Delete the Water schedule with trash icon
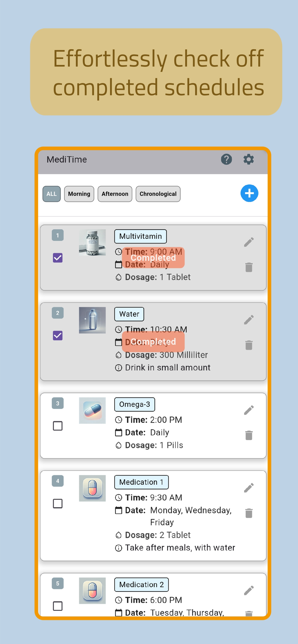The image size is (298, 644). click(x=249, y=345)
